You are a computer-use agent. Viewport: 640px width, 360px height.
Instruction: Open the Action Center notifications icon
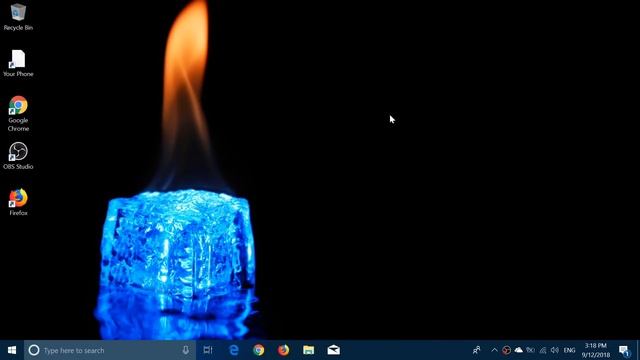[624, 350]
